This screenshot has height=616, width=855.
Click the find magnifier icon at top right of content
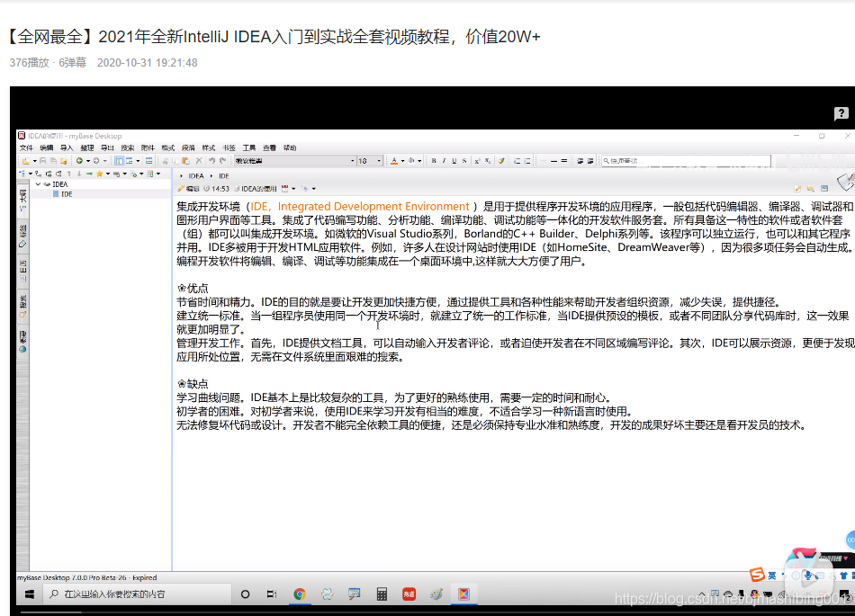tap(811, 189)
